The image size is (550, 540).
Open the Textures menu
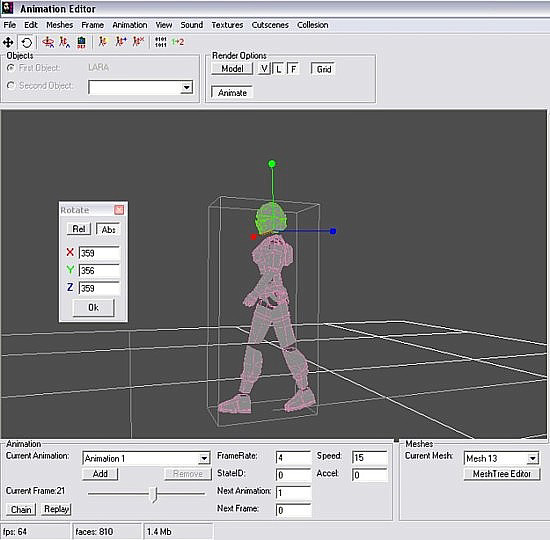tap(227, 25)
